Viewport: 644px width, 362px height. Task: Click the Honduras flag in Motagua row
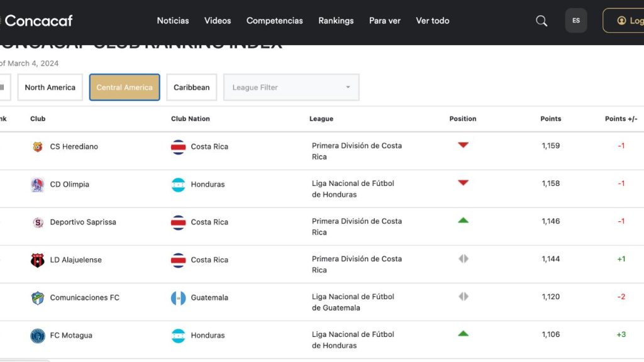(178, 336)
